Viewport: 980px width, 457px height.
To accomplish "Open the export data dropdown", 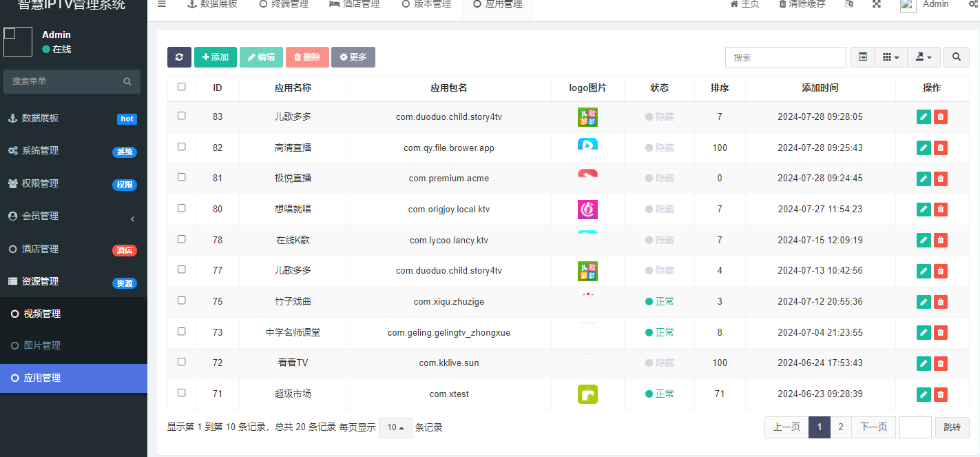I will pos(924,57).
